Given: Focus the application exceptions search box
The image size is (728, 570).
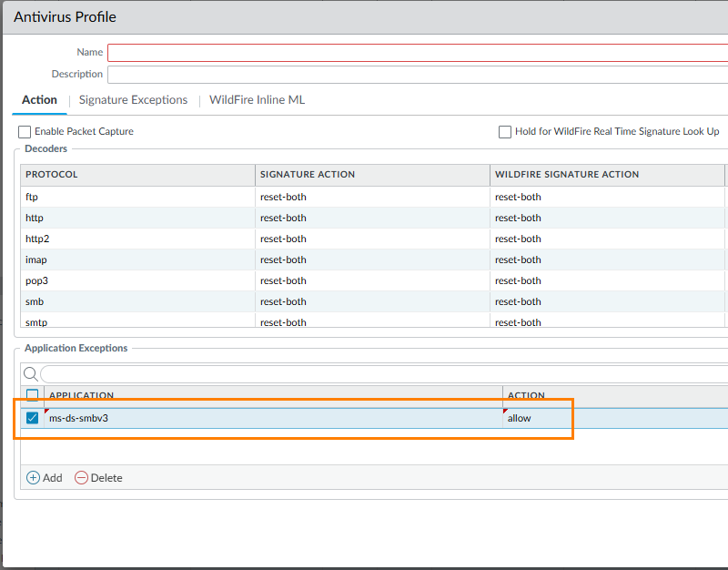Looking at the screenshot, I should click(382, 374).
